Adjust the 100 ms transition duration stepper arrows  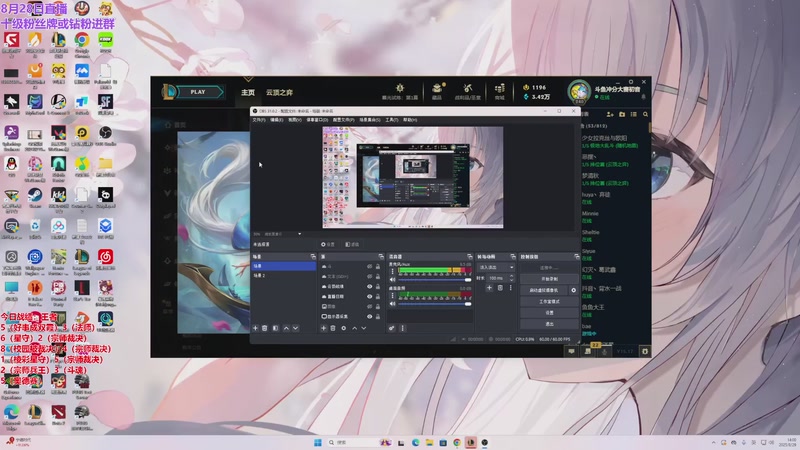(x=511, y=278)
